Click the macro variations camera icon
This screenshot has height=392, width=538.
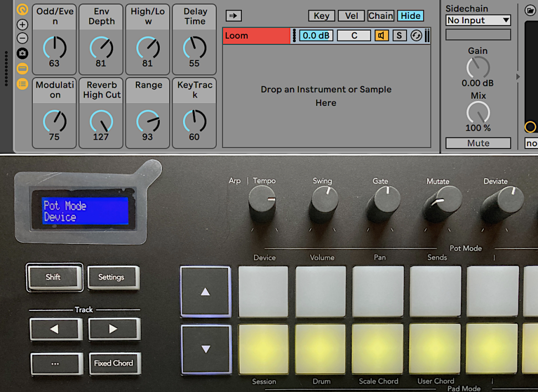(22, 54)
